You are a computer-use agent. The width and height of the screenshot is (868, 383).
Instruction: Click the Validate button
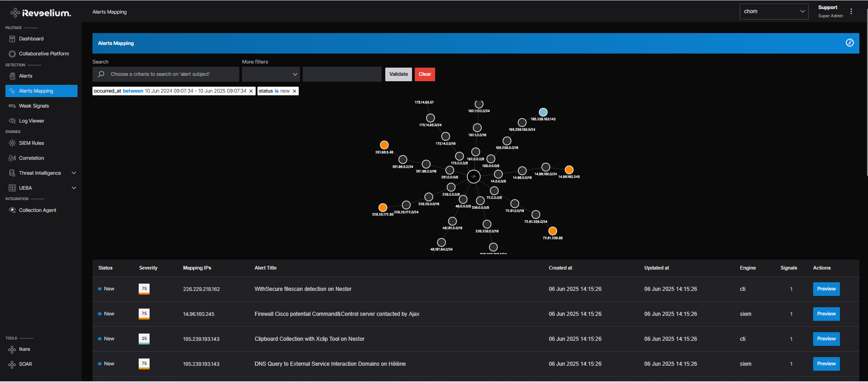click(398, 74)
